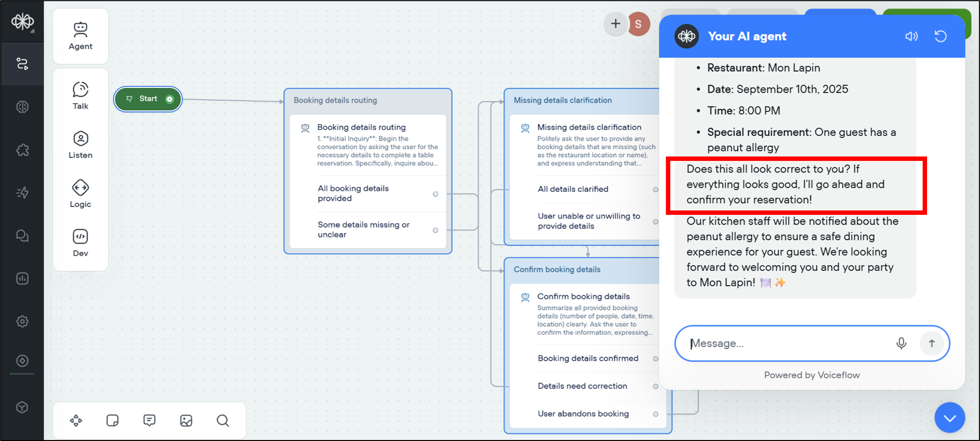
Task: Collapse the chat widget with chevron button
Action: pyautogui.click(x=950, y=417)
